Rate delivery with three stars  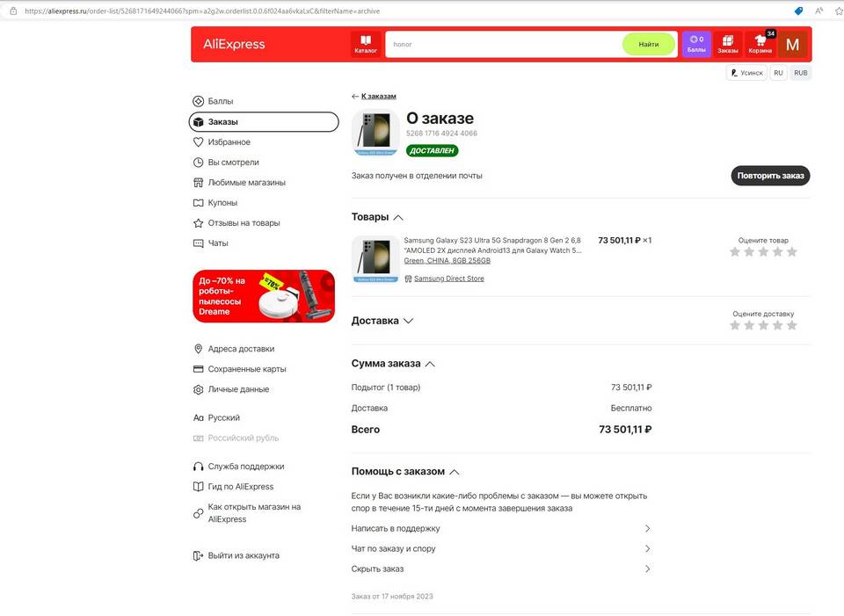(763, 325)
